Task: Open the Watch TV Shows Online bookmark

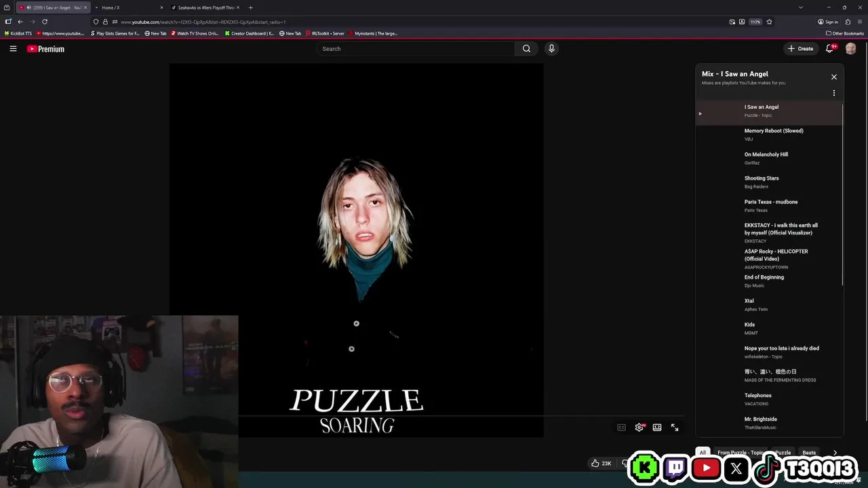Action: pyautogui.click(x=195, y=33)
